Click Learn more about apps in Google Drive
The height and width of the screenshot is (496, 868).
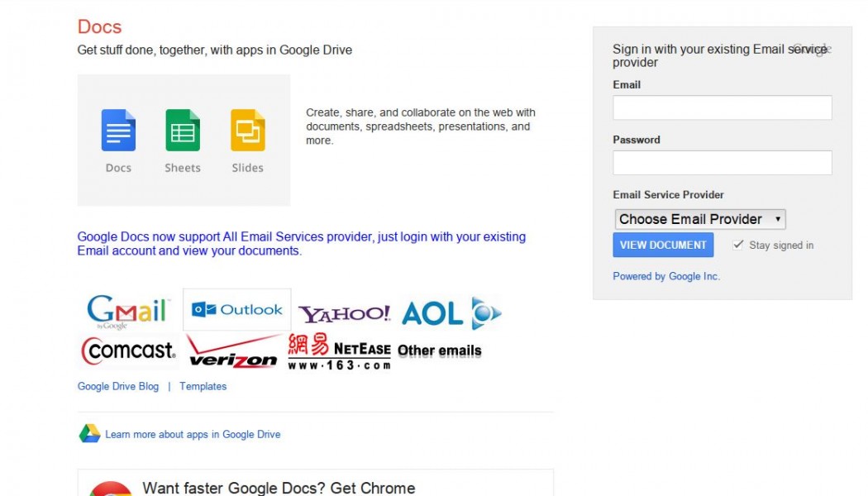click(x=193, y=434)
